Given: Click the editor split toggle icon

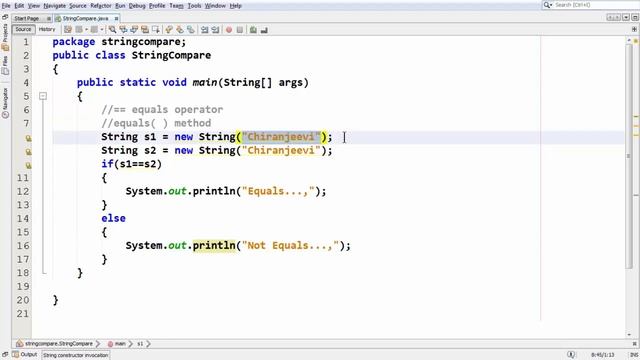Looking at the screenshot, I should 634,29.
